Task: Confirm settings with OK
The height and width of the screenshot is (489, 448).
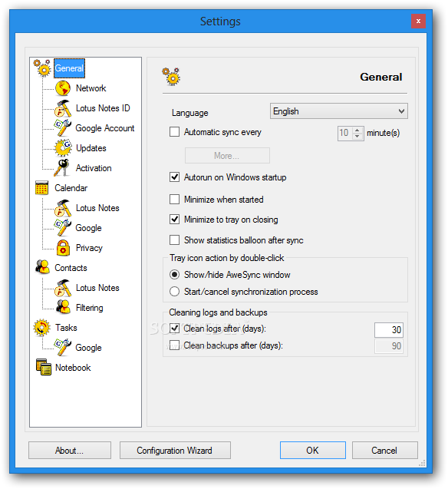Action: pos(313,451)
